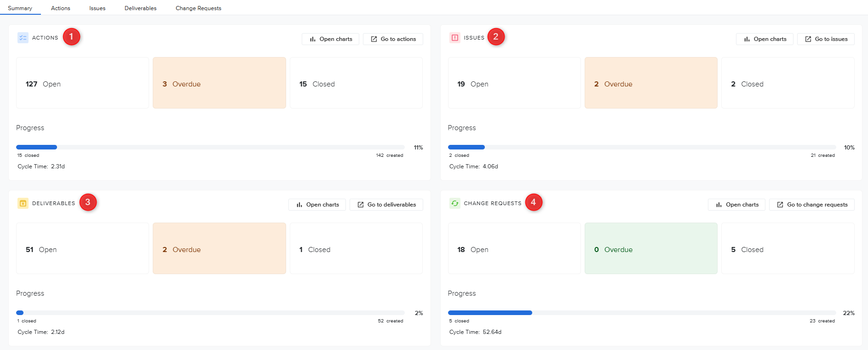Click red annotation badge number 4
Viewport: 868px width, 350px height.
point(534,202)
